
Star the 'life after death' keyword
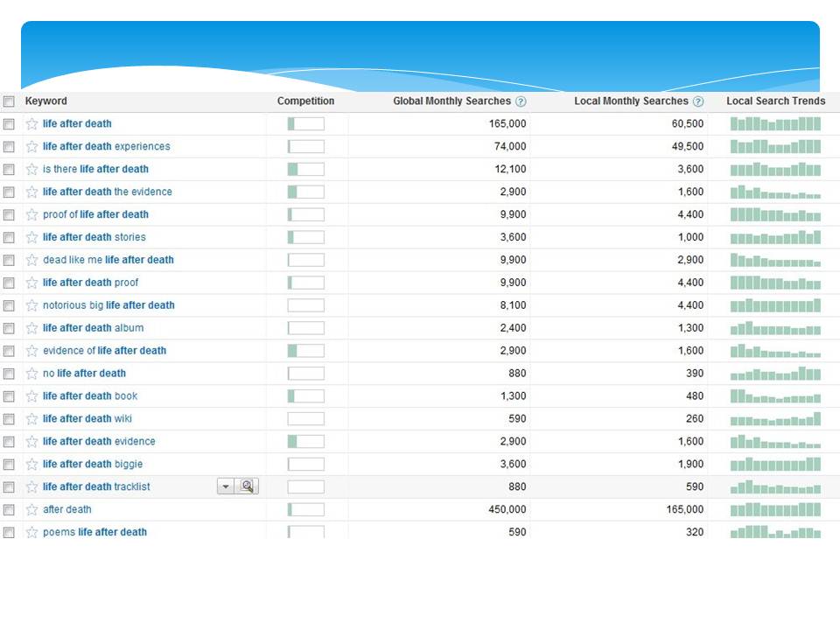point(32,124)
